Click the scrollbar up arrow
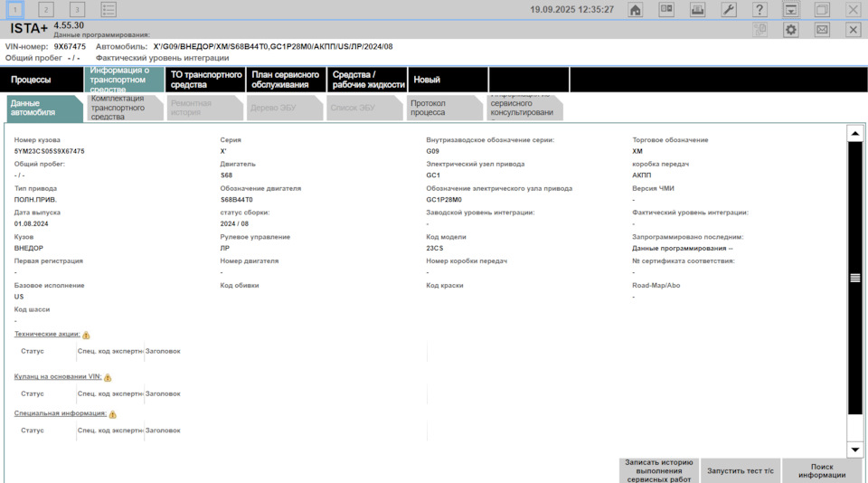This screenshot has height=483, width=868. tap(855, 133)
